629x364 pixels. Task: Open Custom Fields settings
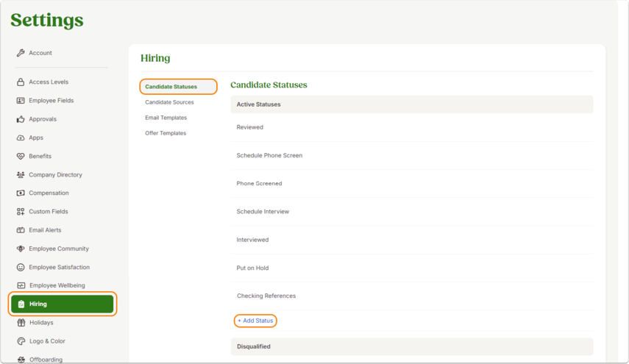(48, 212)
